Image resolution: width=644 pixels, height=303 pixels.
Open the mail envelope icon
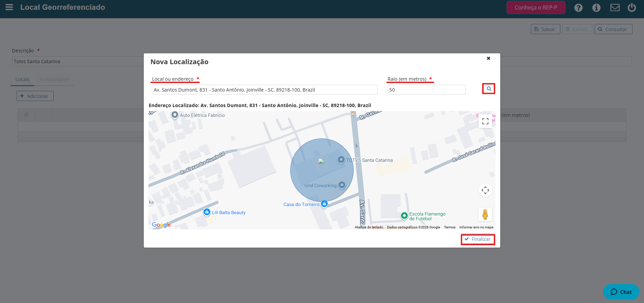[x=615, y=7]
